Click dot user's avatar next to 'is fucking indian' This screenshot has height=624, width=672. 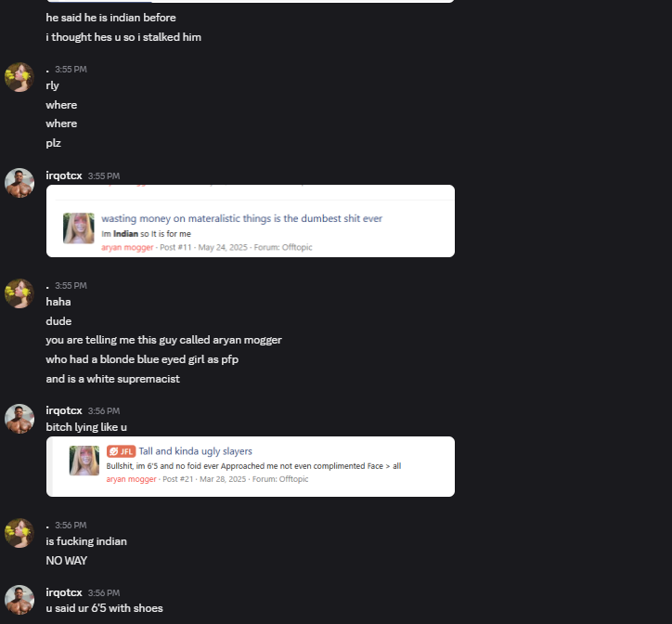19,533
